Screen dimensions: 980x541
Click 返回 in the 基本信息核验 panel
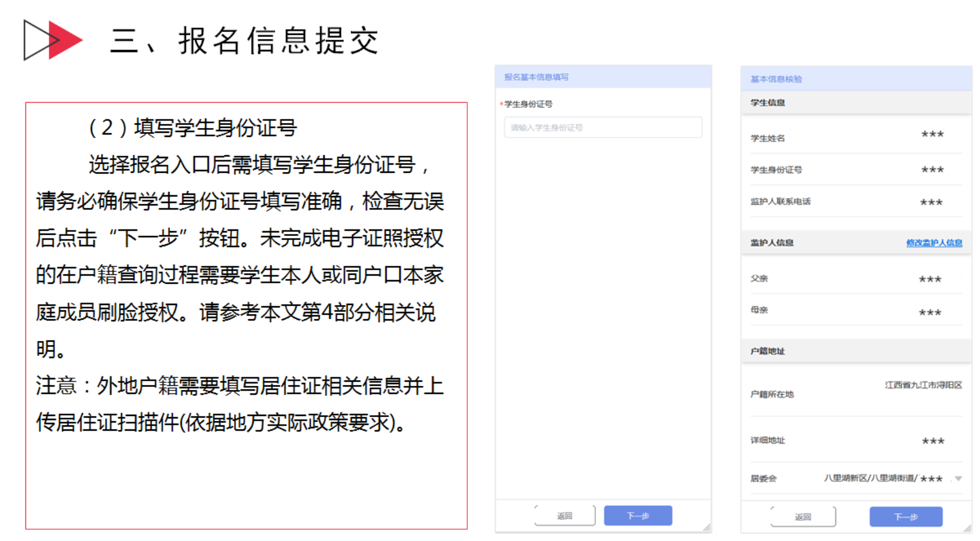[x=802, y=517]
